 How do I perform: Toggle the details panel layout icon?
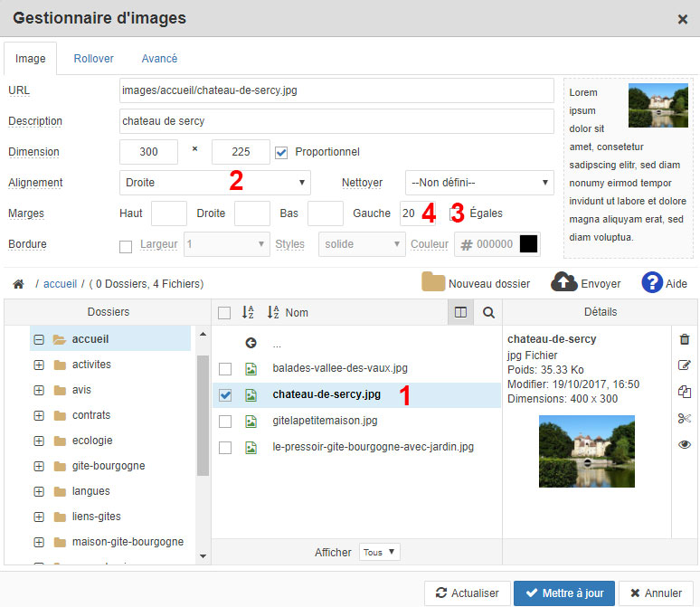pyautogui.click(x=460, y=312)
